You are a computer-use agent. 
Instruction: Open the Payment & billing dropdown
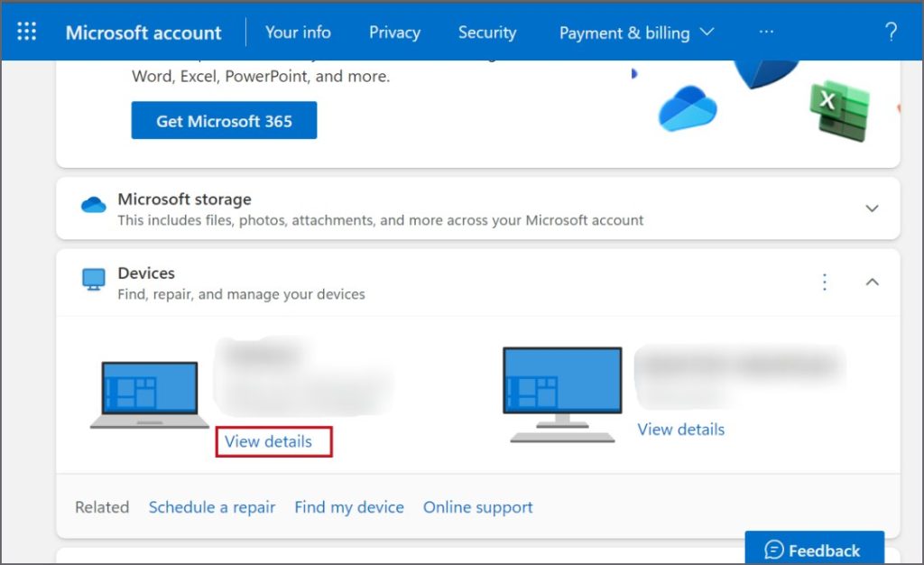click(x=636, y=33)
